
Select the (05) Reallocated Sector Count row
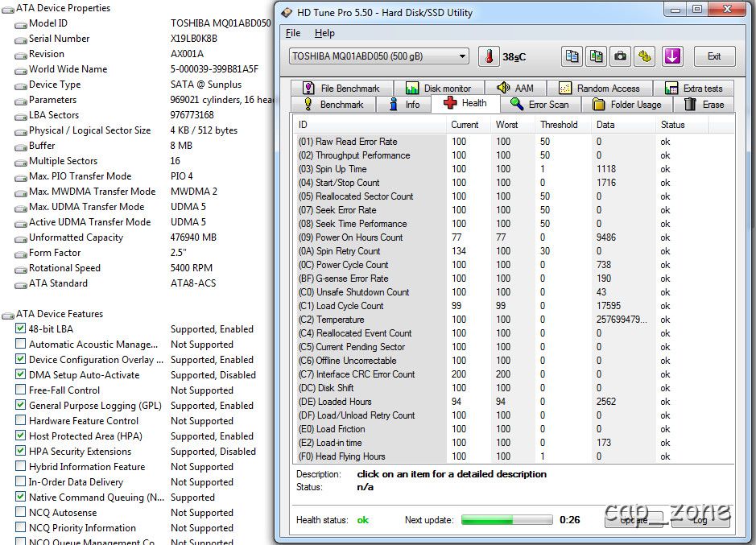click(x=514, y=196)
